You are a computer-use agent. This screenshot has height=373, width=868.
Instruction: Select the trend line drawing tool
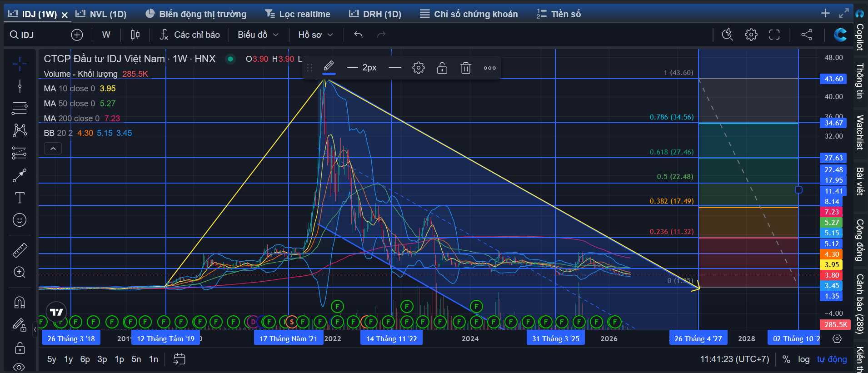(20, 86)
